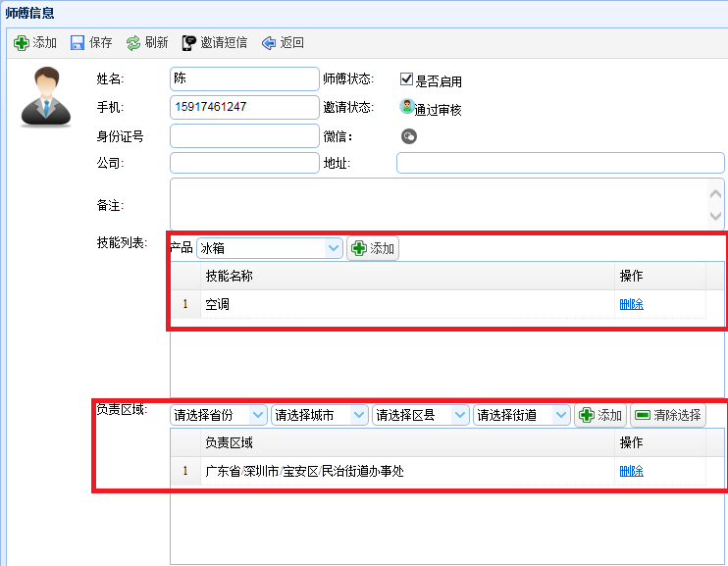The width and height of the screenshot is (728, 566).
Task: Click green plus icon in 负责区域 row
Action: click(x=587, y=415)
